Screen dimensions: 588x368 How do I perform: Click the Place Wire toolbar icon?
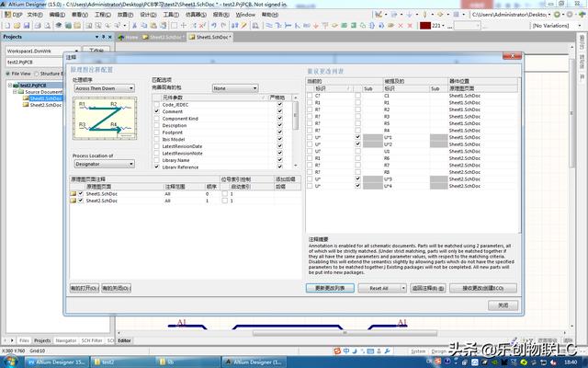point(269,26)
